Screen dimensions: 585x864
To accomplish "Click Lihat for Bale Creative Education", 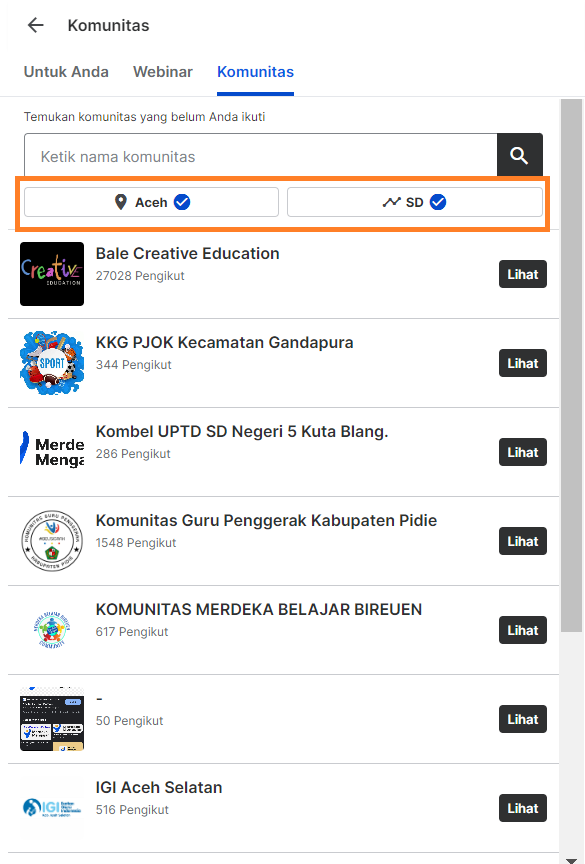I will tap(523, 274).
